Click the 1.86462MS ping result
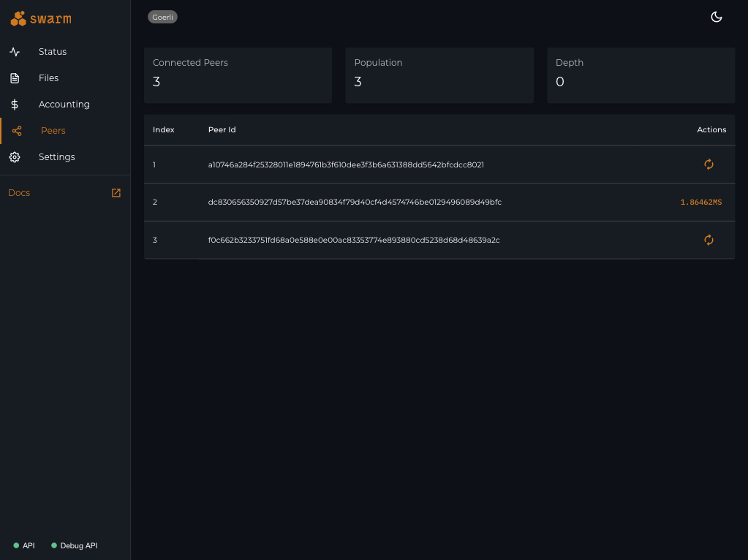 coord(700,203)
